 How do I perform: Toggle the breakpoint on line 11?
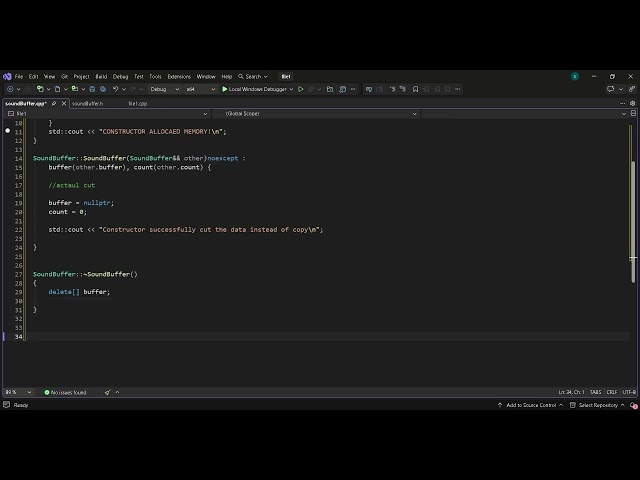[x=7, y=131]
